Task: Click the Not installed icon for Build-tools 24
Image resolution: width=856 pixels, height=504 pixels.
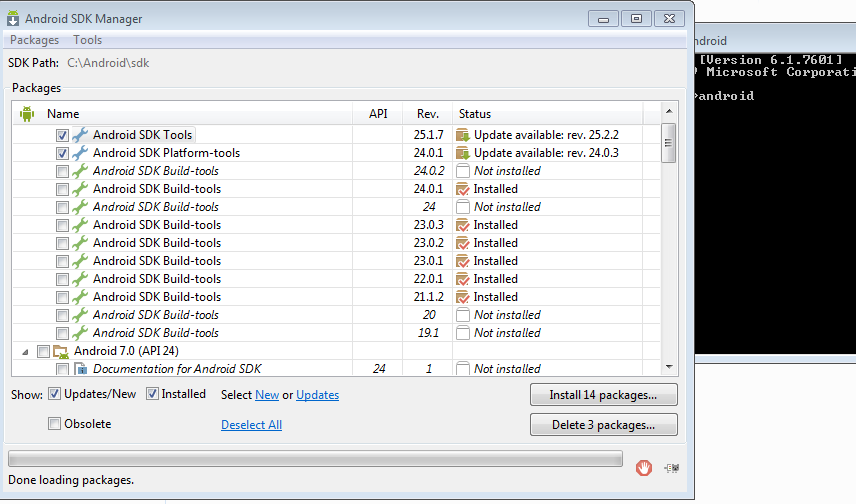Action: pos(463,207)
